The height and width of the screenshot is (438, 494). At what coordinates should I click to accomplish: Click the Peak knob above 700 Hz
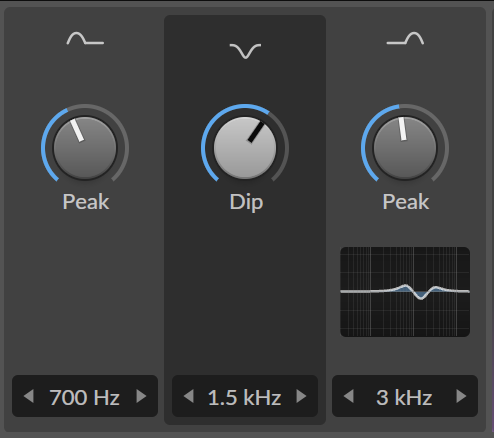tap(85, 148)
